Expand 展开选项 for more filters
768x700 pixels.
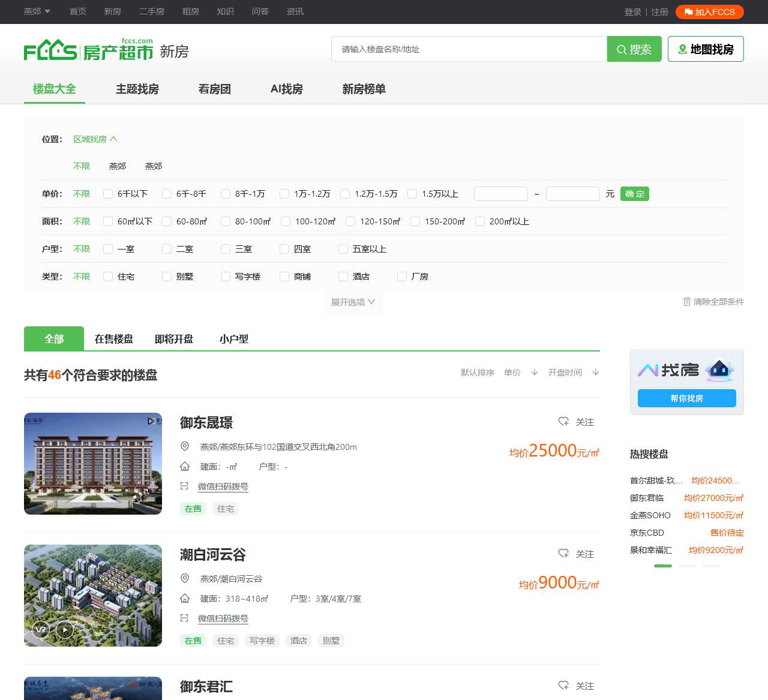coord(353,302)
